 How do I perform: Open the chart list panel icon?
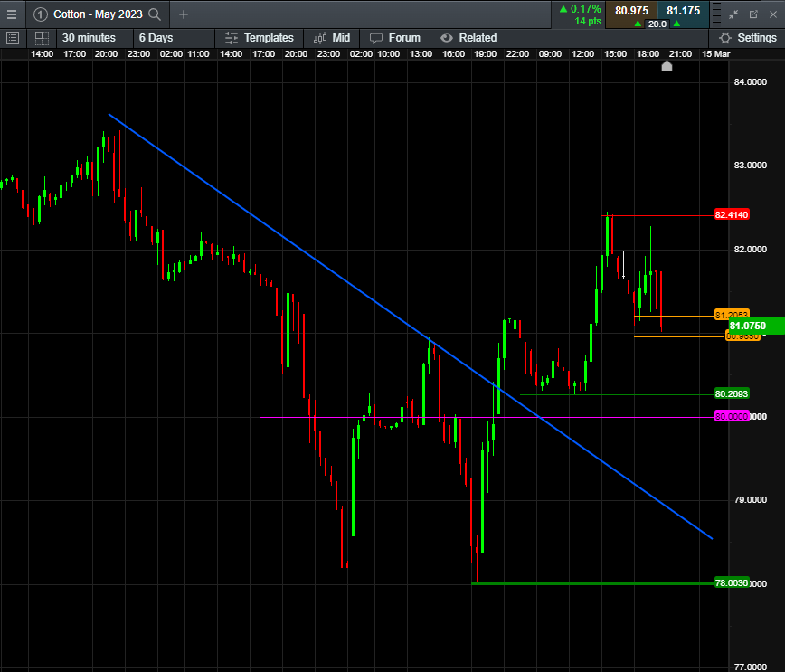(13, 38)
